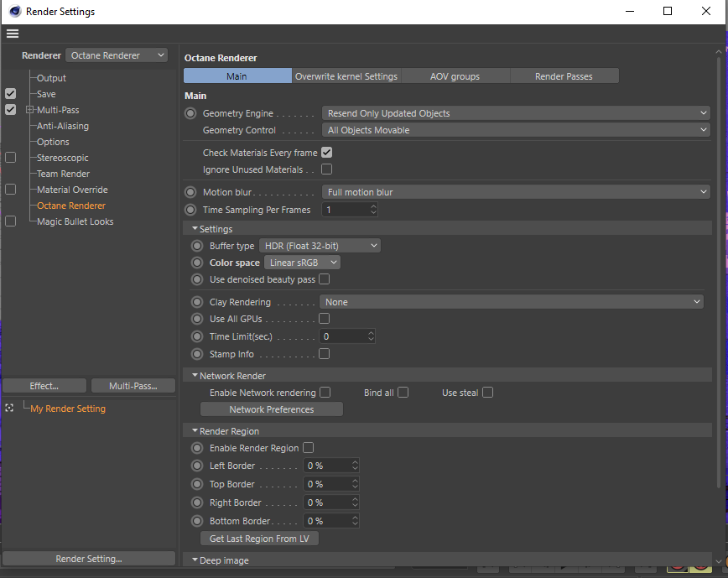Open the Buffer type dropdown
Screen dimensions: 728x578
point(320,246)
